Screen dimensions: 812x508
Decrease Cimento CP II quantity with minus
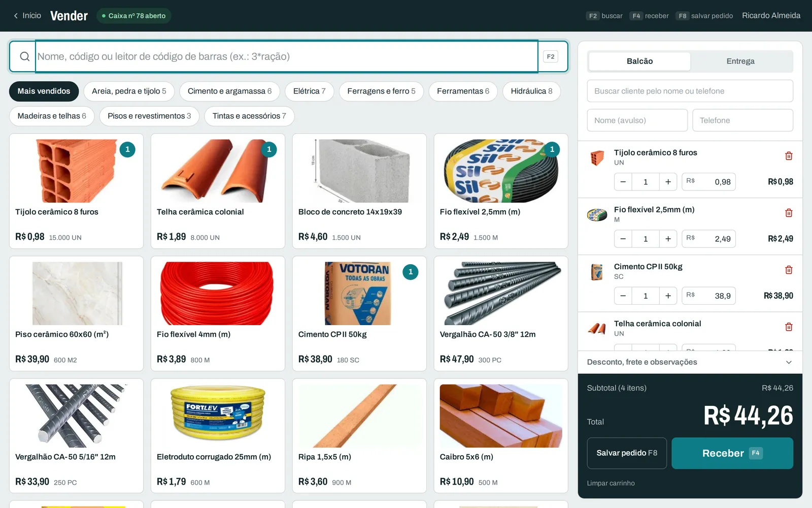(623, 296)
